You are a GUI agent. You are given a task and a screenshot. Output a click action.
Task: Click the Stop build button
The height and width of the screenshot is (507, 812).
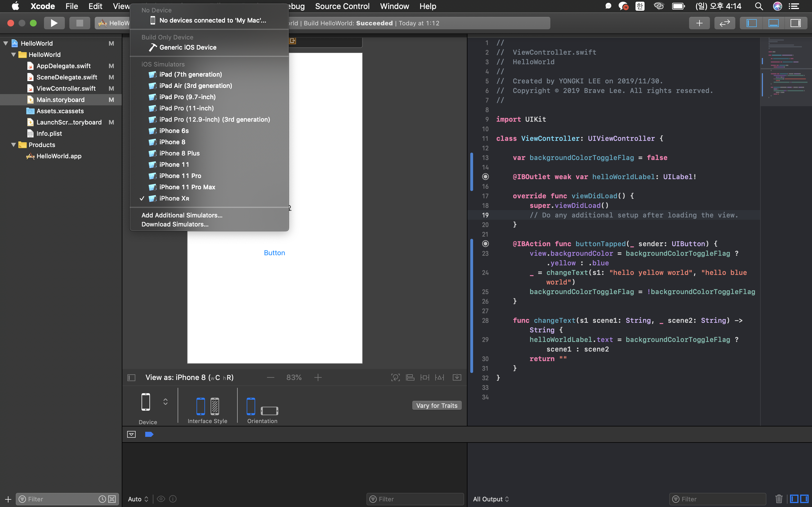pos(80,23)
